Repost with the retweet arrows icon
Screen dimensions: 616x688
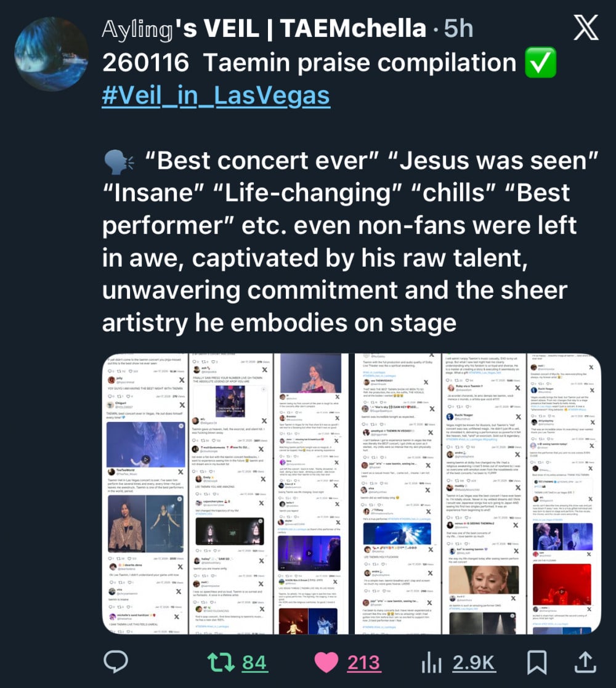216,662
